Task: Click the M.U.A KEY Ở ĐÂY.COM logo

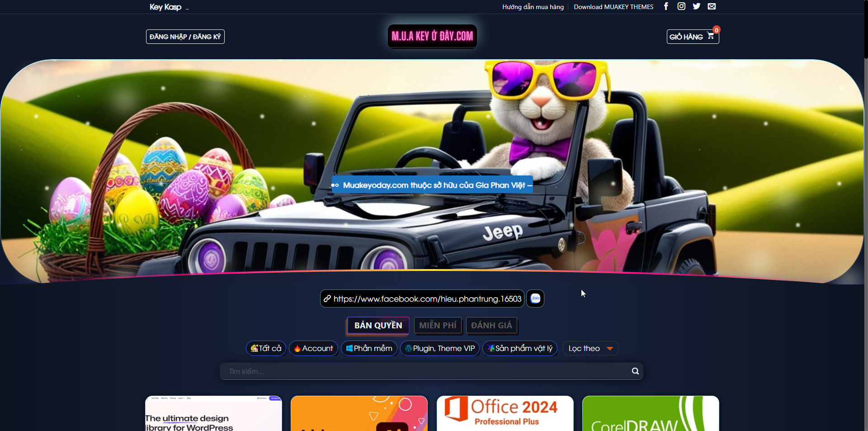Action: point(432,36)
